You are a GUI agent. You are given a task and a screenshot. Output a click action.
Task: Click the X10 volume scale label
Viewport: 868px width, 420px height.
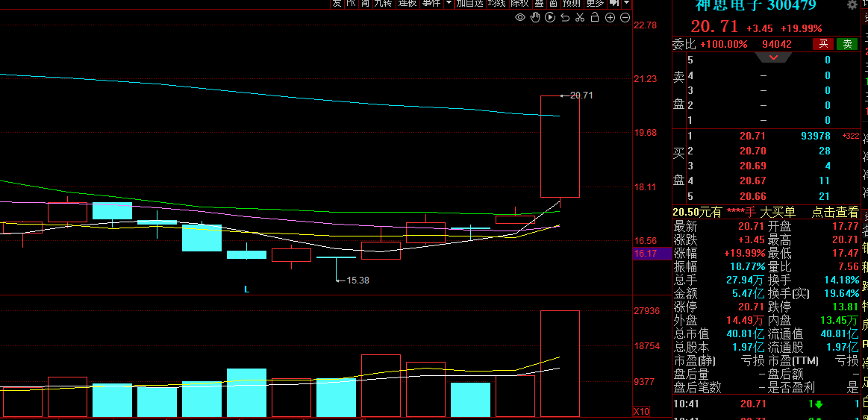642,412
